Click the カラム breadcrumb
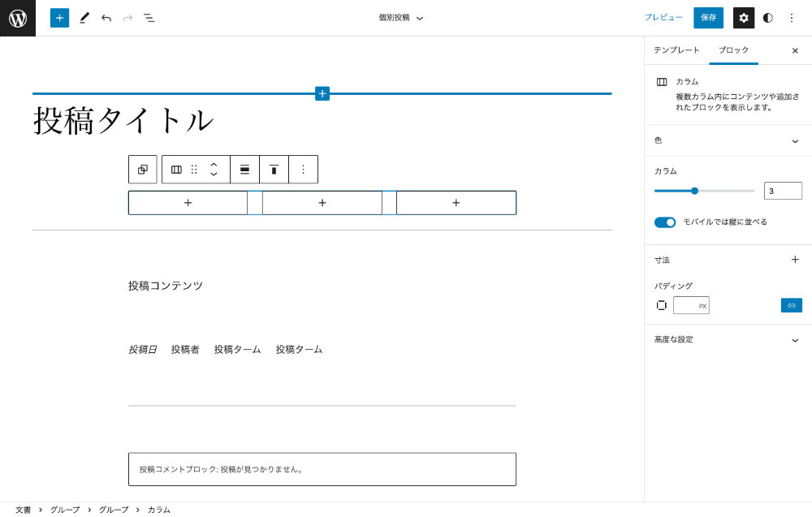 (158, 510)
